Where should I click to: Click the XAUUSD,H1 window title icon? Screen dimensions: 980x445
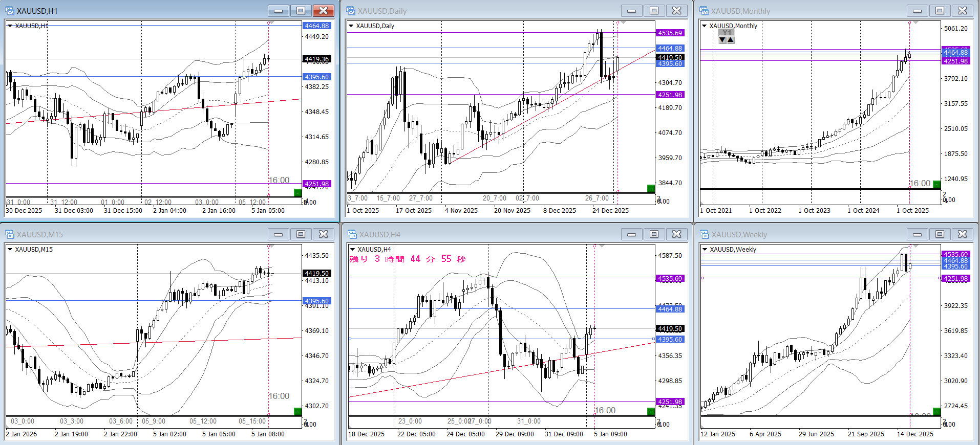[x=10, y=11]
